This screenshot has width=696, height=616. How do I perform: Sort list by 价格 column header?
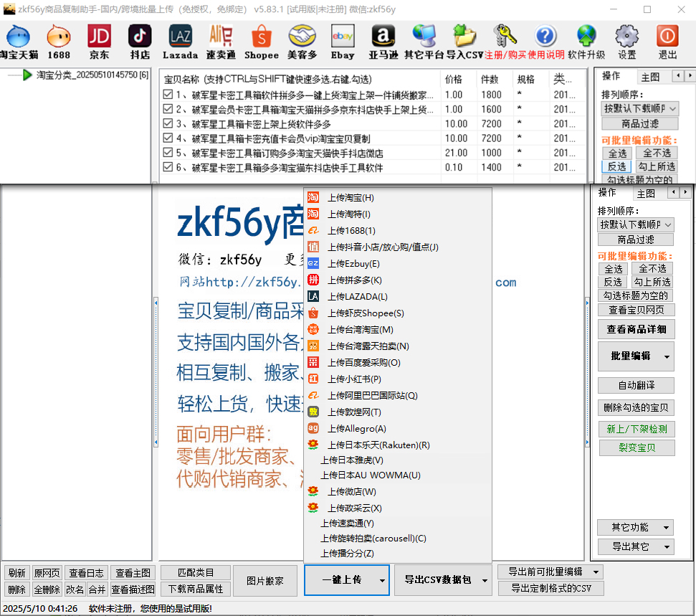coord(459,80)
